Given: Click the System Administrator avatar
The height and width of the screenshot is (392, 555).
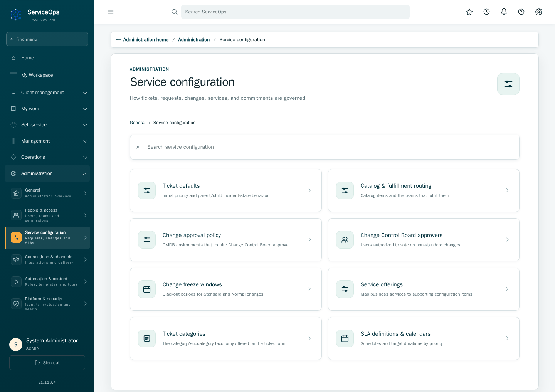Looking at the screenshot, I should 16,344.
